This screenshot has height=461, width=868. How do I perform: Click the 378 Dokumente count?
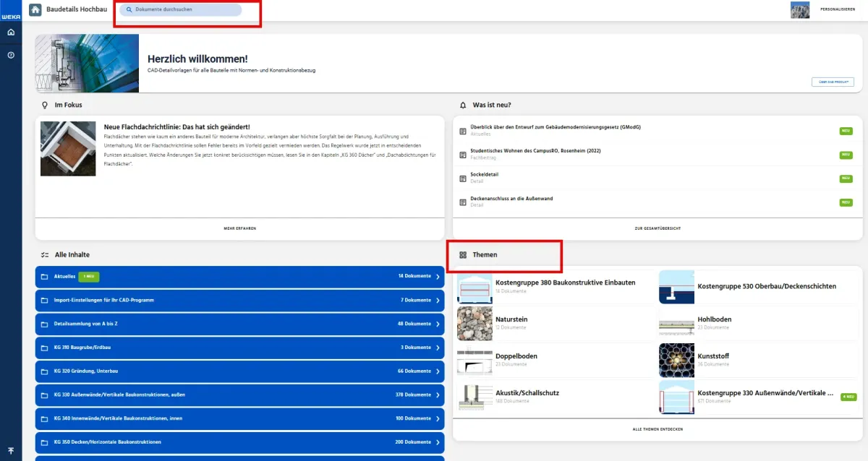413,395
